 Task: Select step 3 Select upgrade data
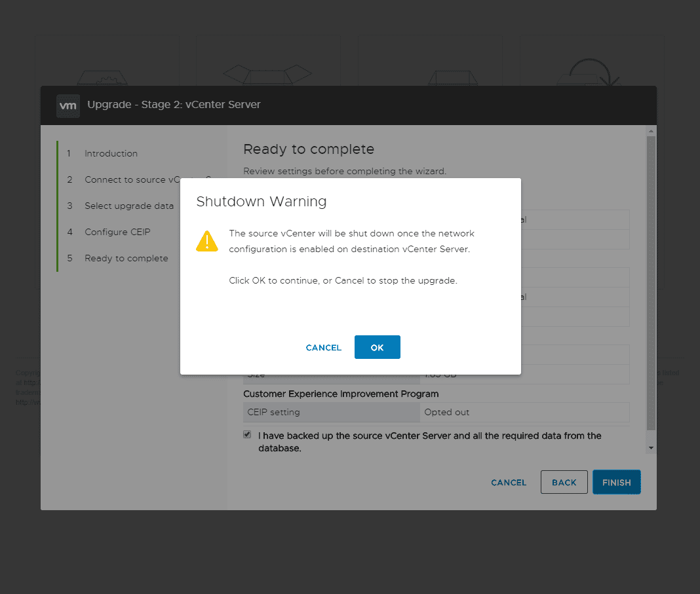(x=120, y=206)
